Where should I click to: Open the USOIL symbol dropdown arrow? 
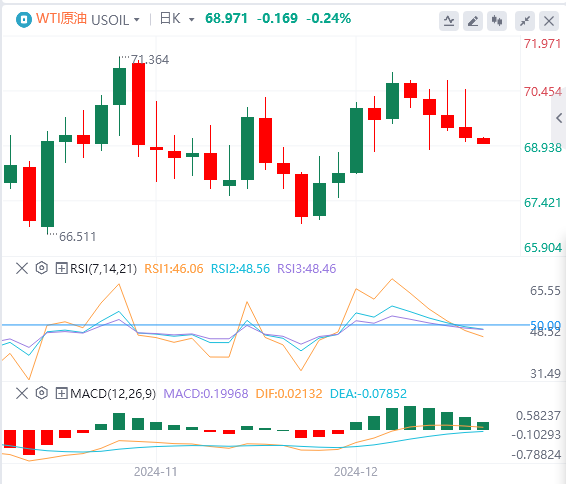137,19
